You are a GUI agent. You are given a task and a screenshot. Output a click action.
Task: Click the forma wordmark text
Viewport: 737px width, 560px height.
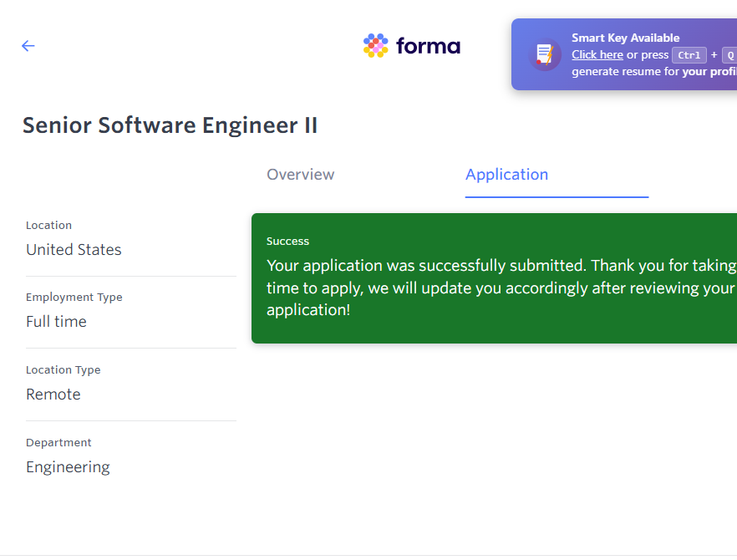pos(428,46)
